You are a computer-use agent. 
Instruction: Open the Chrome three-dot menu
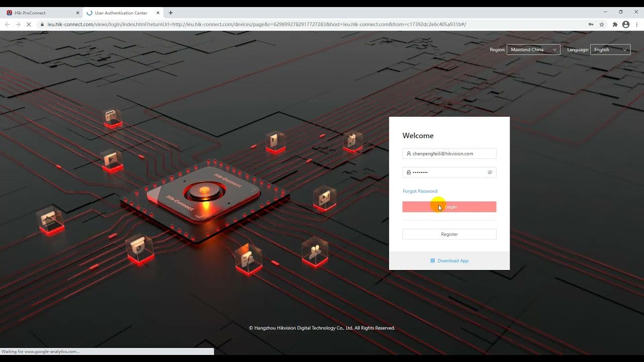point(637,24)
